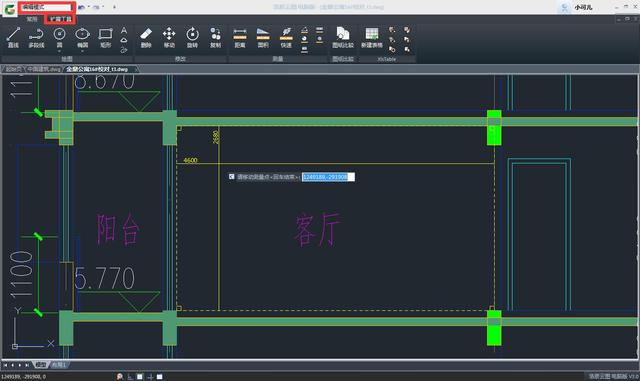The image size is (640, 381).
Task: Select the revision cloud tool
Action: click(124, 40)
